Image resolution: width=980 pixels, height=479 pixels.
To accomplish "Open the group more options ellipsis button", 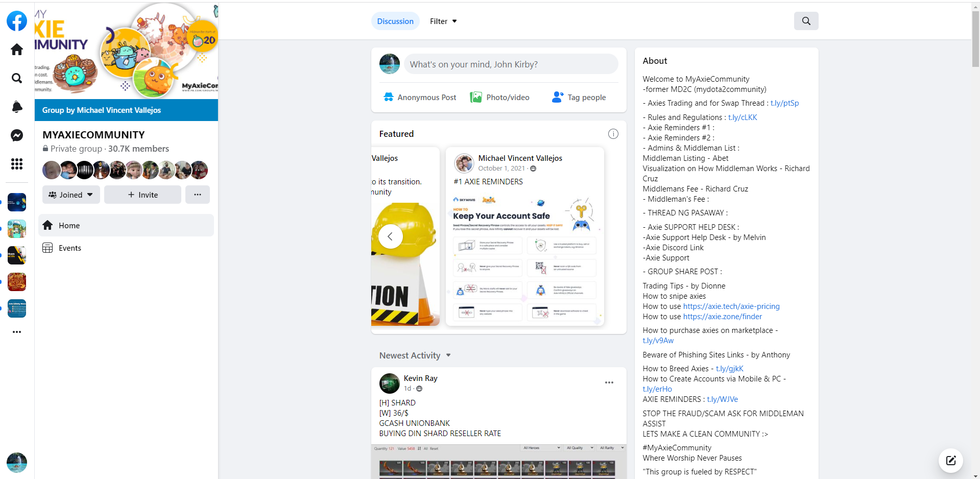I will (x=198, y=195).
